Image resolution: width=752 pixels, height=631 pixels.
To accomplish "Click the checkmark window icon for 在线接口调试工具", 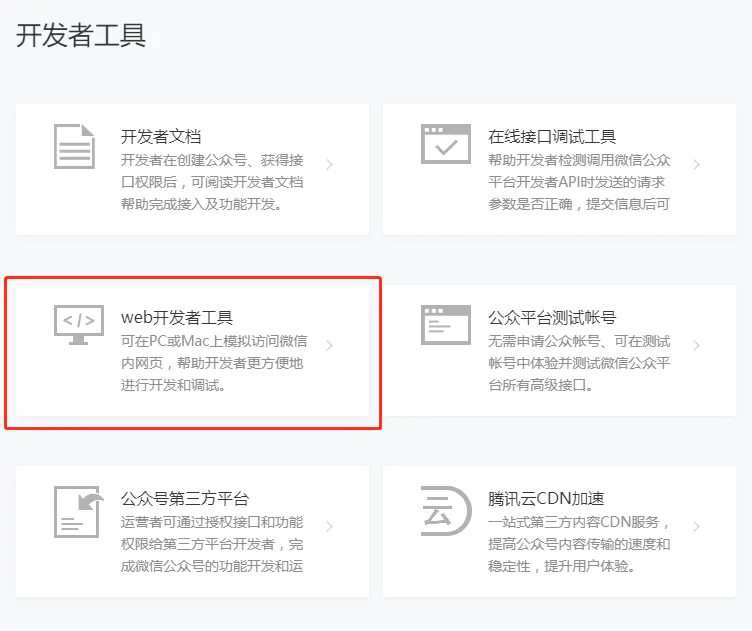I will tap(446, 145).
